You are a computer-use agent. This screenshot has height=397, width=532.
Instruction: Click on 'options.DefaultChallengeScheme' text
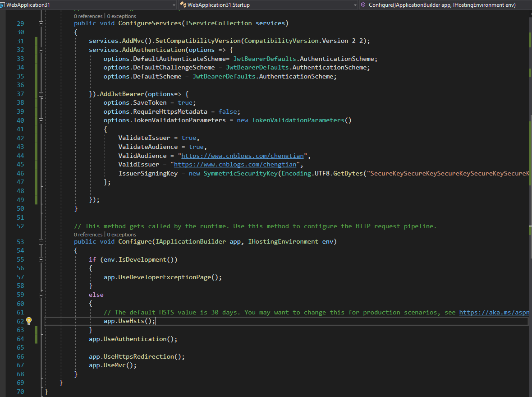click(159, 68)
